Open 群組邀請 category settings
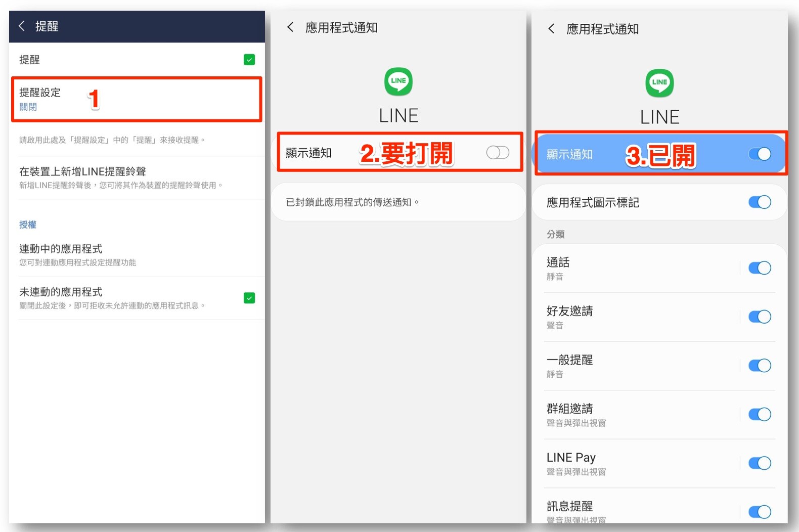 pyautogui.click(x=638, y=415)
